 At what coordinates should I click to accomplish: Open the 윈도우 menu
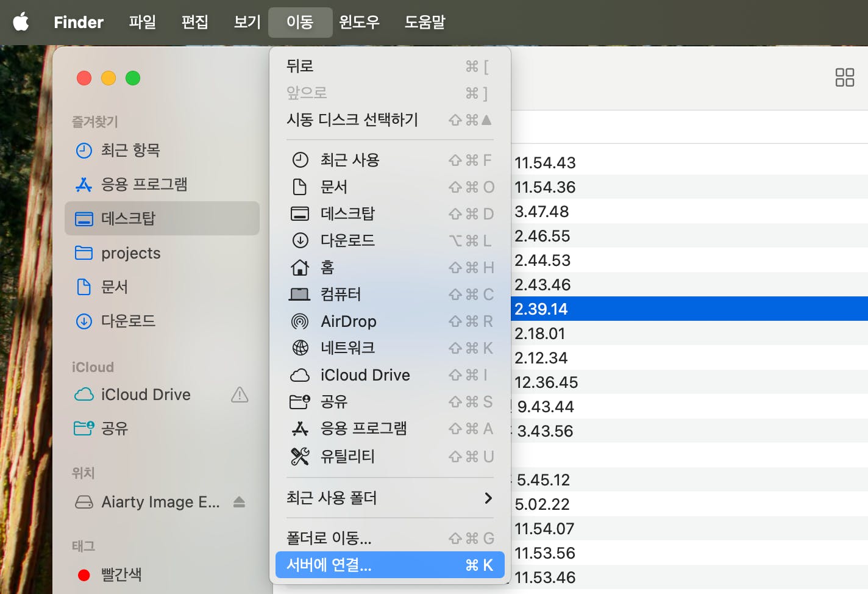coord(359,22)
